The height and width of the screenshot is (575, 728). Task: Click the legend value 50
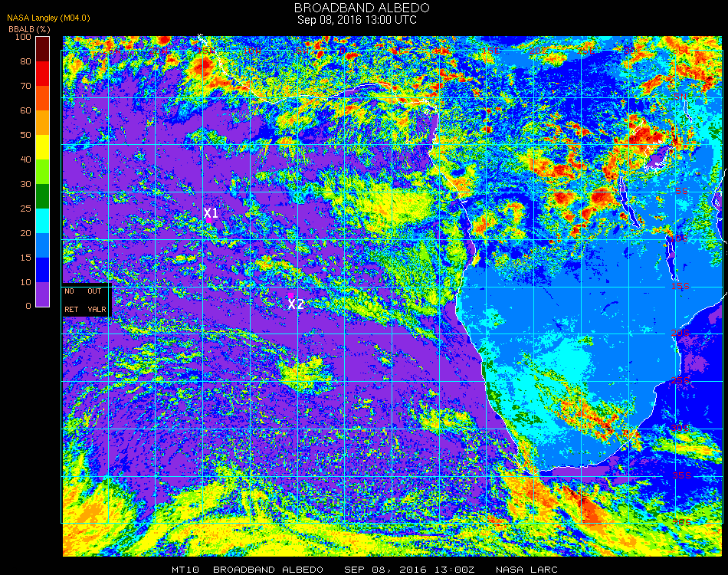pyautogui.click(x=25, y=135)
